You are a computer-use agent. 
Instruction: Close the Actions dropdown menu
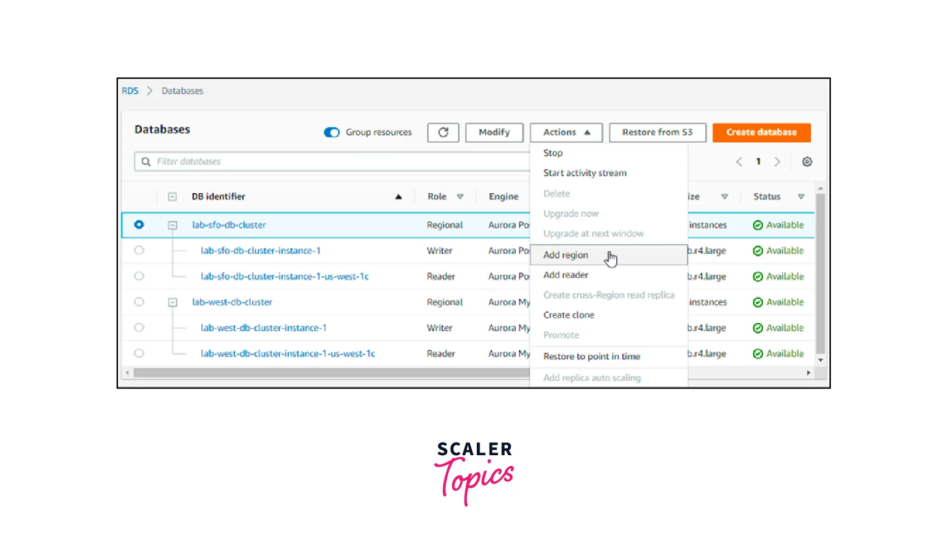tap(565, 133)
